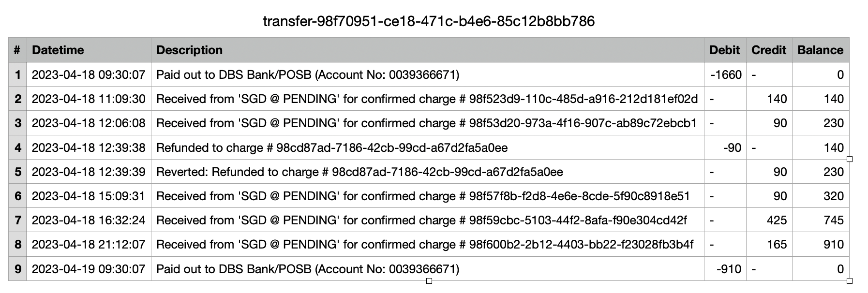Click datetime cell 2023-04-18 11:09:30
This screenshot has height=293, width=868.
point(89,99)
